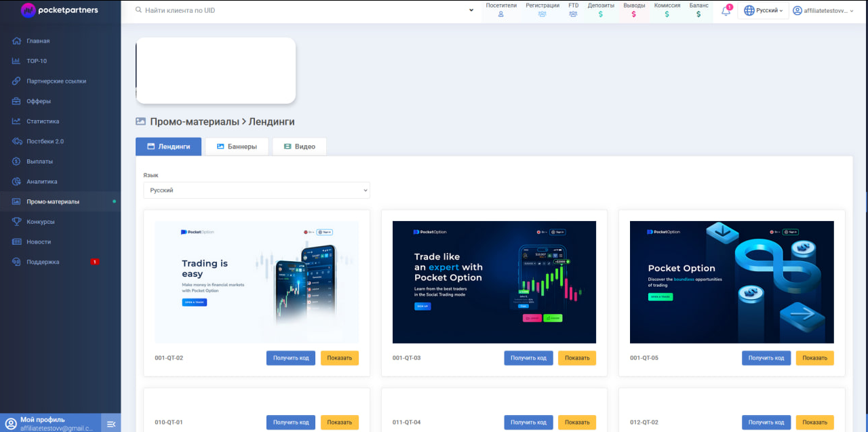
Task: Collapse the sidebar with the menu toggle icon
Action: click(x=112, y=424)
